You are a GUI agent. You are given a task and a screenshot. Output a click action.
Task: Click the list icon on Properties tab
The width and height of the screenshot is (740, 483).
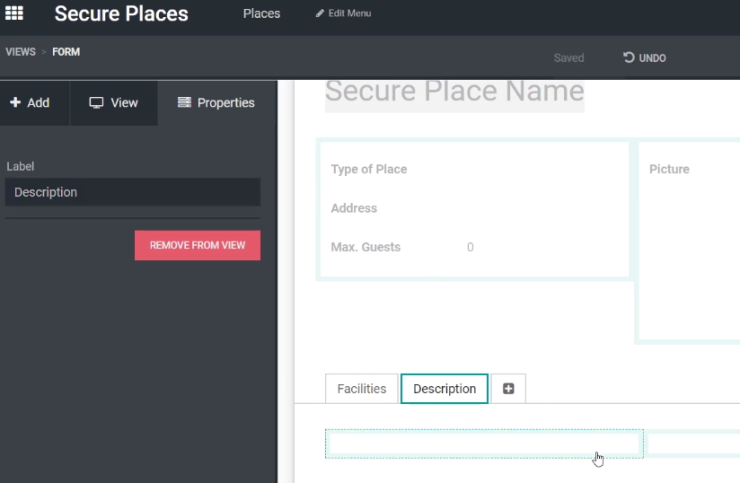tap(184, 102)
